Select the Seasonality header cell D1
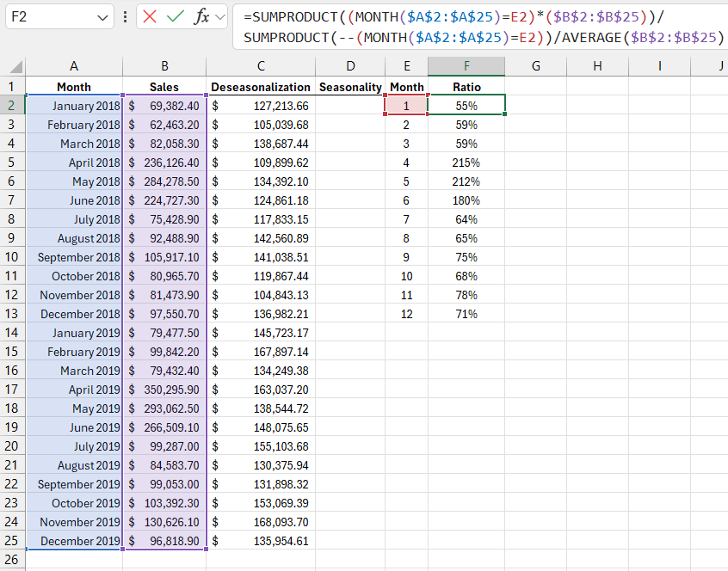728x571 pixels. [350, 87]
